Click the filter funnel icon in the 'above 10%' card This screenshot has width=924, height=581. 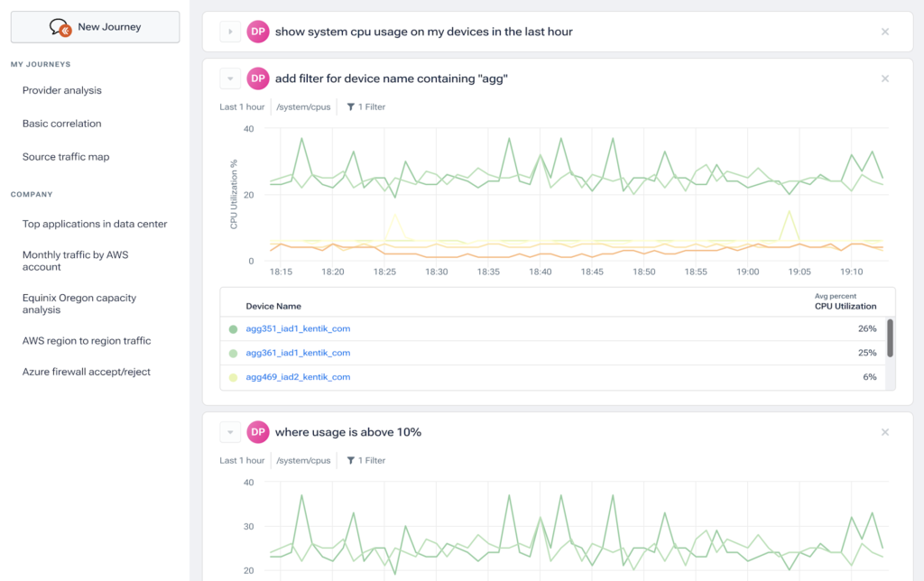pyautogui.click(x=351, y=460)
